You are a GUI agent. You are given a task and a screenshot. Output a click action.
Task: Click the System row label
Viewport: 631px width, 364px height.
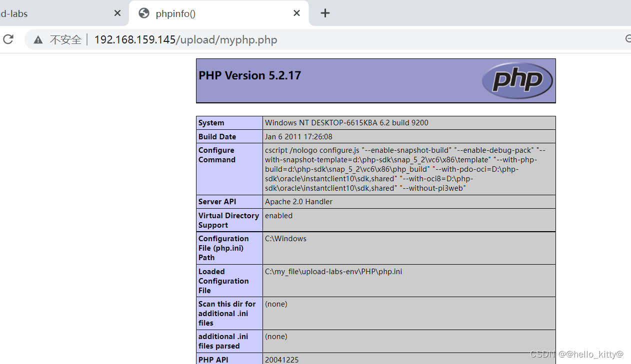point(211,123)
